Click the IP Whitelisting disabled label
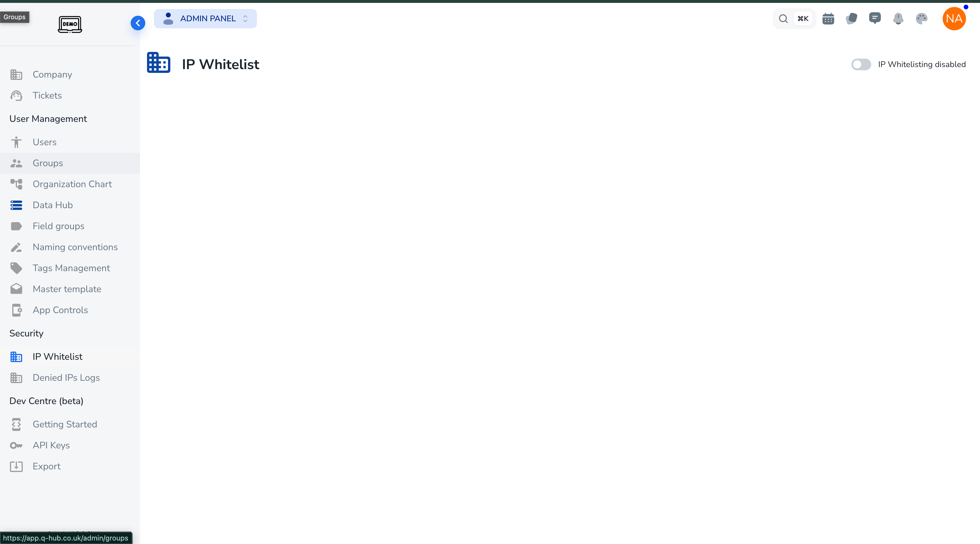Screen dimensions: 980x544 click(x=922, y=64)
